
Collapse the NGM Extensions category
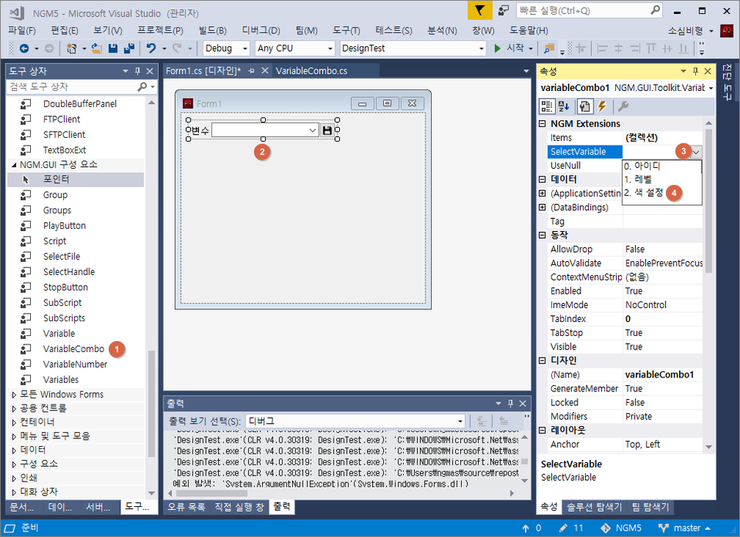coord(542,124)
